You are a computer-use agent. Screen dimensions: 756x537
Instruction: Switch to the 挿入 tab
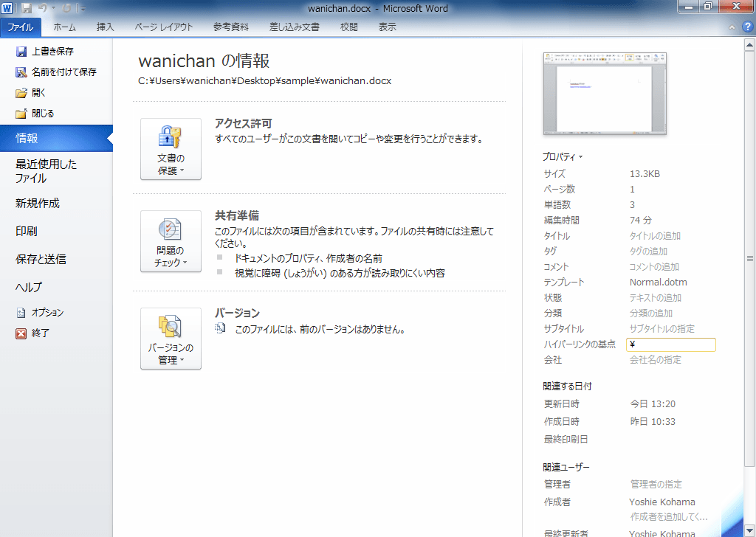click(105, 27)
